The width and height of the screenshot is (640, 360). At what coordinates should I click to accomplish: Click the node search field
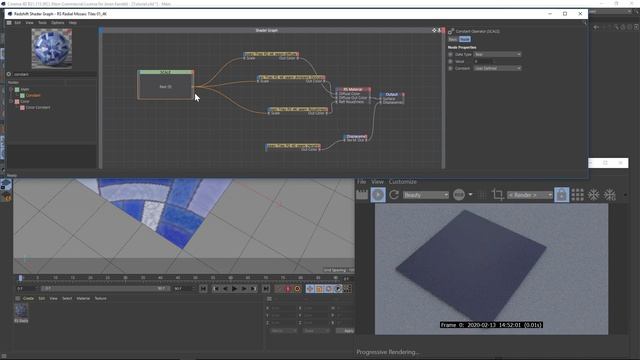(x=54, y=74)
